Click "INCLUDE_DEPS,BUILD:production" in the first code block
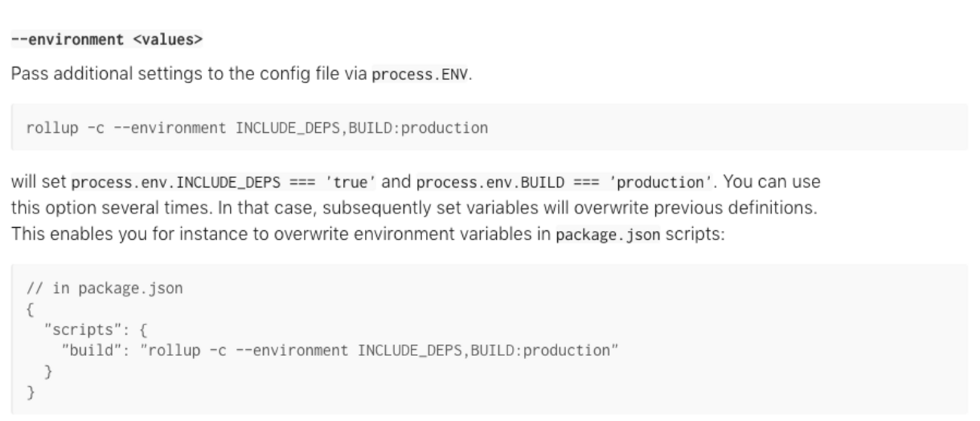Screen dimensions: 980x421 click(x=362, y=128)
